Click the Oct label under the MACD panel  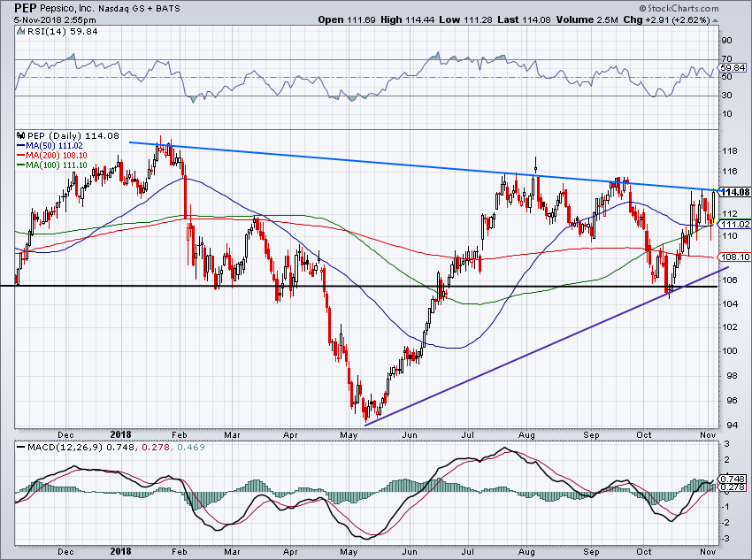coord(644,552)
